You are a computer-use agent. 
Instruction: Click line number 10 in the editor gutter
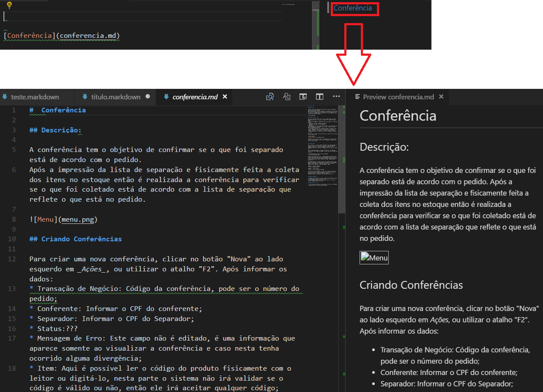coord(12,239)
